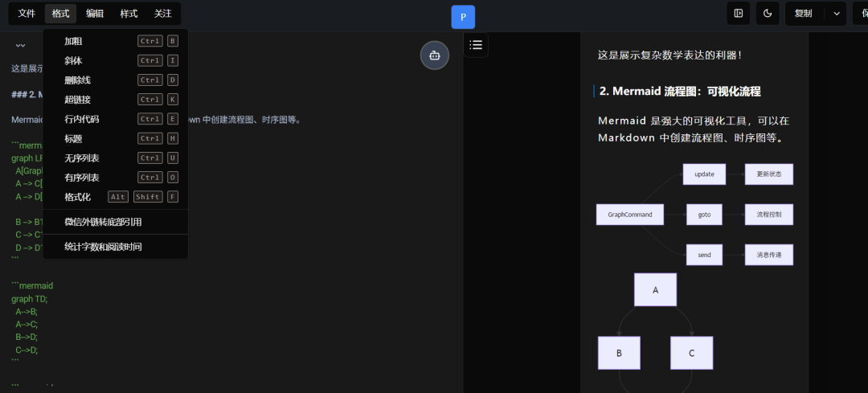868x393 pixels.
Task: Click the 'C-->D;' code line
Action: 27,350
